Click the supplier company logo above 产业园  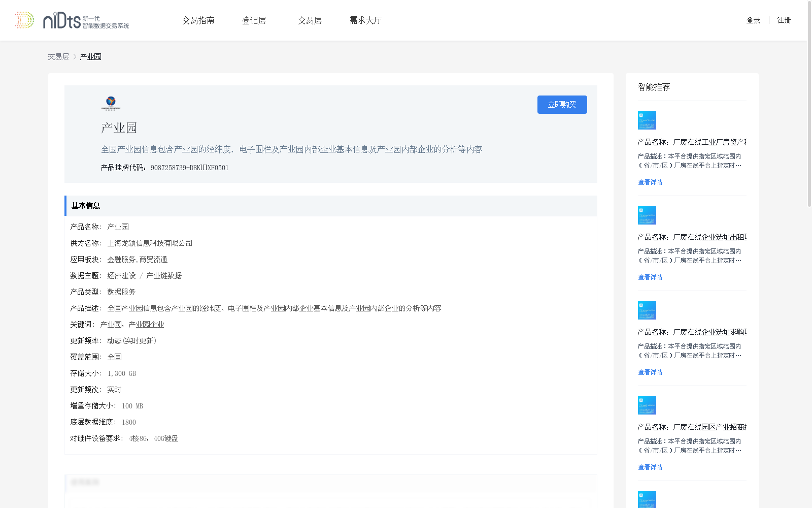[111, 104]
